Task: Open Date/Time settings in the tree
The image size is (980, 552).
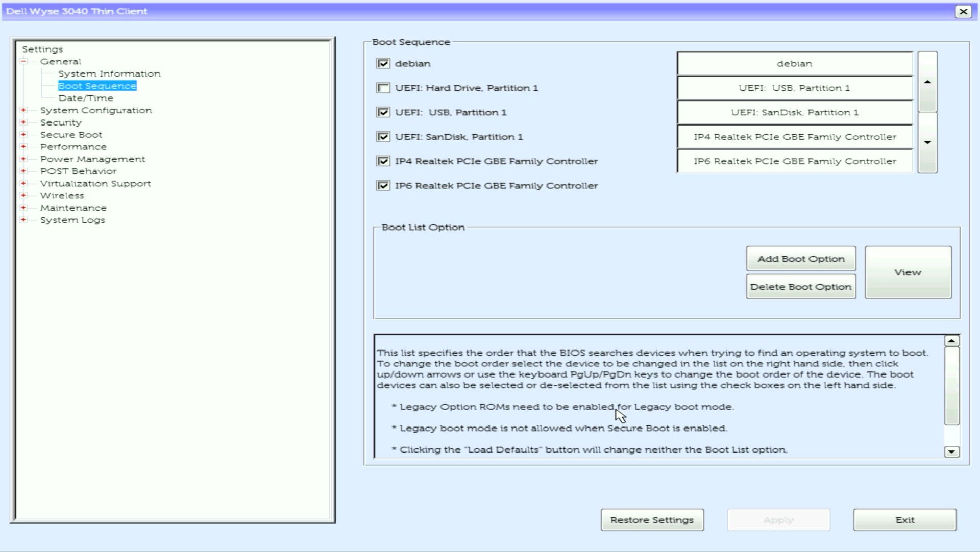Action: [x=86, y=98]
